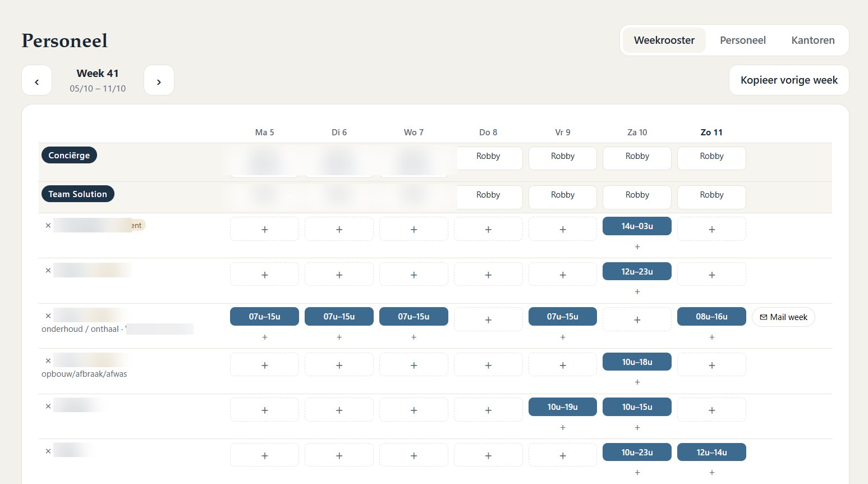
Task: Add shift below the Friday 10u–19u block
Action: (562, 427)
